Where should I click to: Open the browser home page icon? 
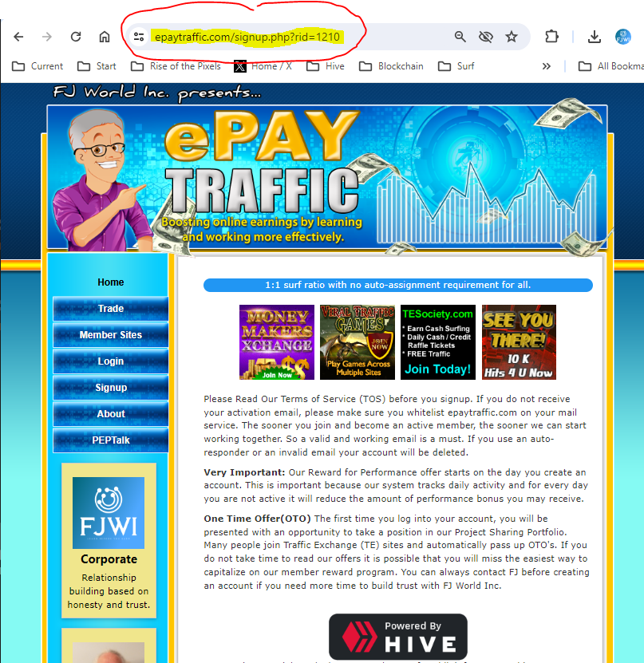105,37
